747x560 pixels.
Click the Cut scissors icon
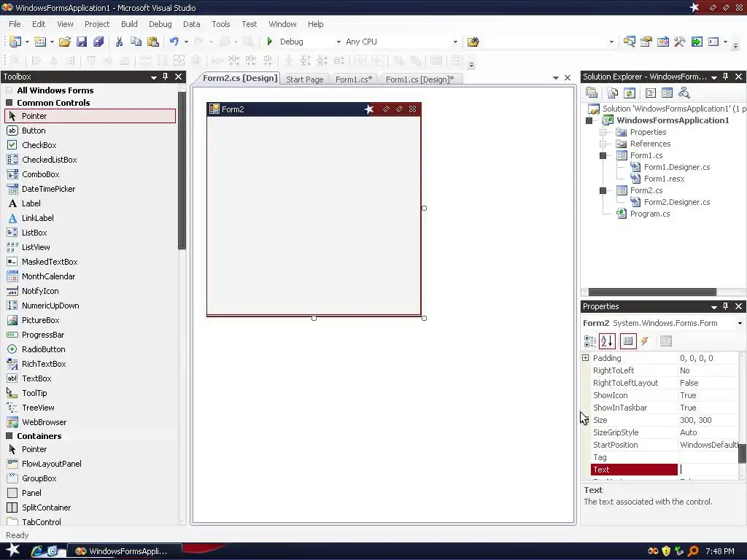pyautogui.click(x=119, y=42)
